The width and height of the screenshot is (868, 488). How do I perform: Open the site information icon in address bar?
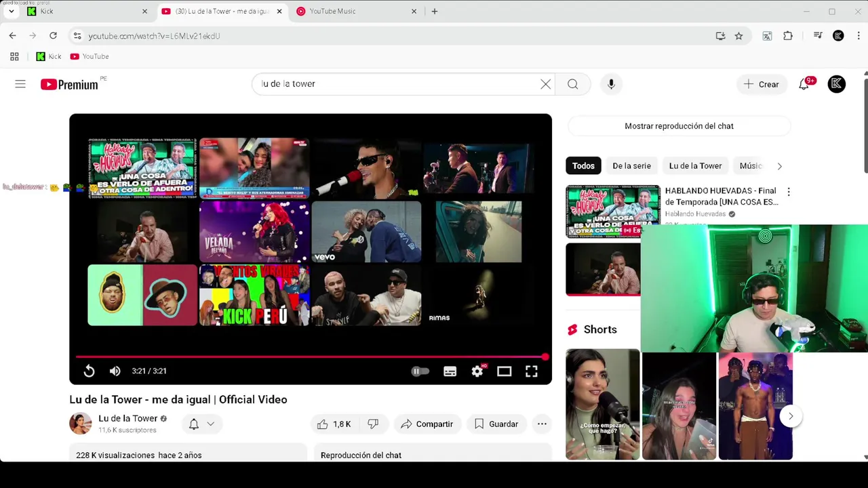[x=77, y=36]
